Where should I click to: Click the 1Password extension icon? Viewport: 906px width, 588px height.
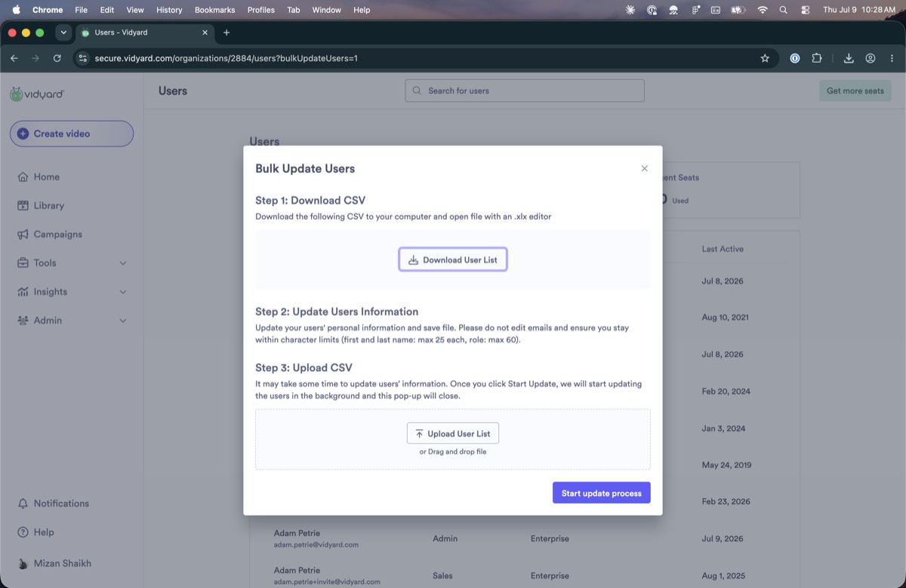tap(795, 58)
